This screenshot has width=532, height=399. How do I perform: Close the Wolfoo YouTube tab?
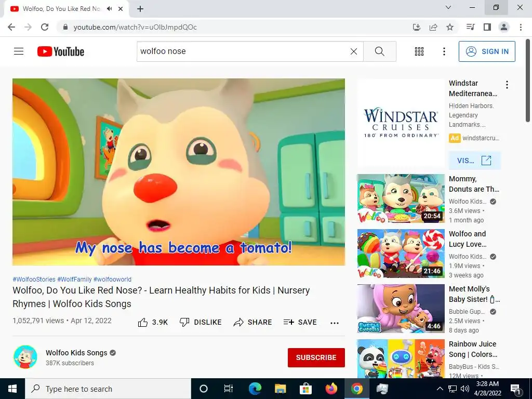pos(121,9)
